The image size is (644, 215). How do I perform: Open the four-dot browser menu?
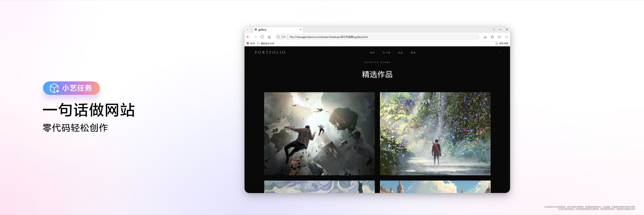[x=506, y=37]
